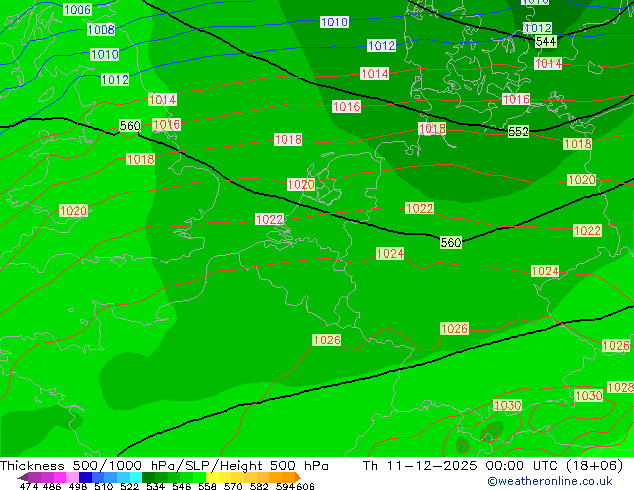This screenshot has width=634, height=490.
Task: Pick the bright yellow swatch above 558
Action: 212,477
